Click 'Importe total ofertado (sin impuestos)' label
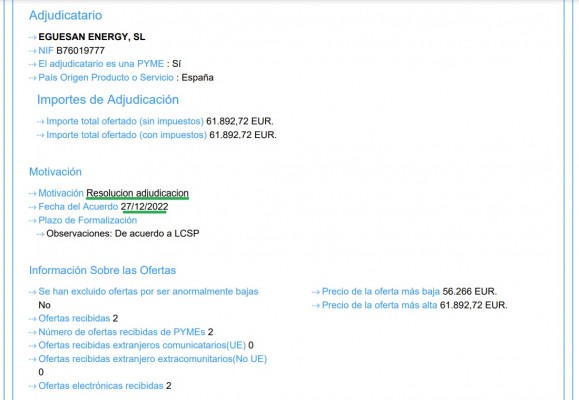 pos(125,122)
